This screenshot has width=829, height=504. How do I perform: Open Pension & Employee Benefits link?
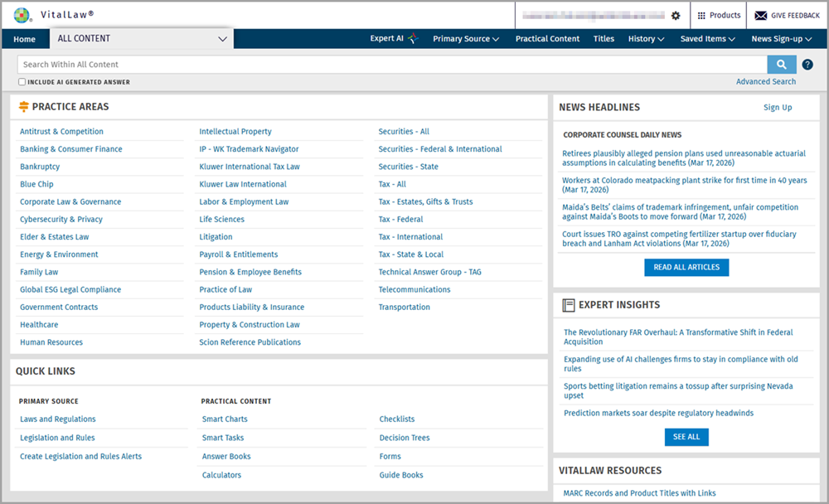tap(250, 272)
